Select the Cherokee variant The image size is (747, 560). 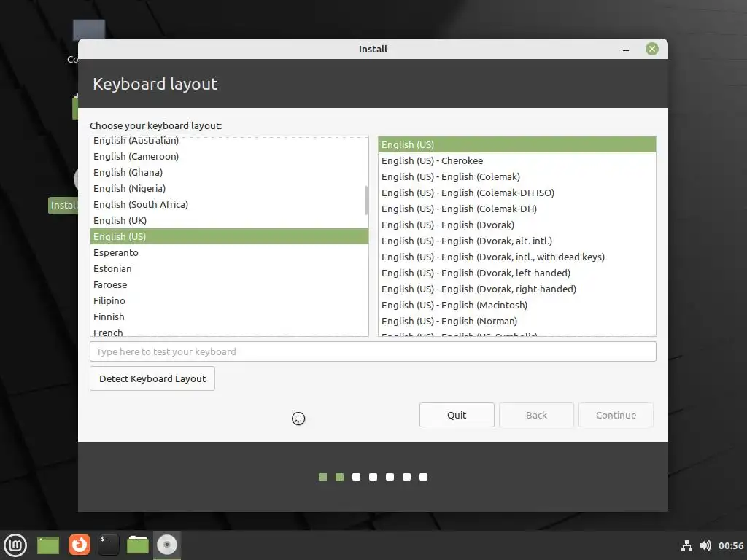point(517,161)
